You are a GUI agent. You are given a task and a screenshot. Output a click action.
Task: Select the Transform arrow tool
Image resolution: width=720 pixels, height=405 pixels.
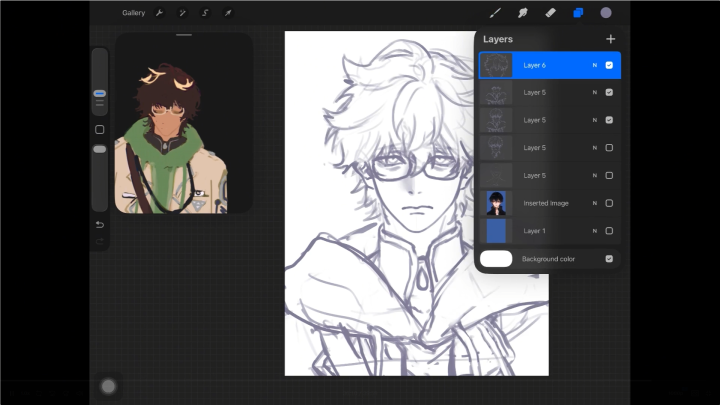[x=228, y=13]
